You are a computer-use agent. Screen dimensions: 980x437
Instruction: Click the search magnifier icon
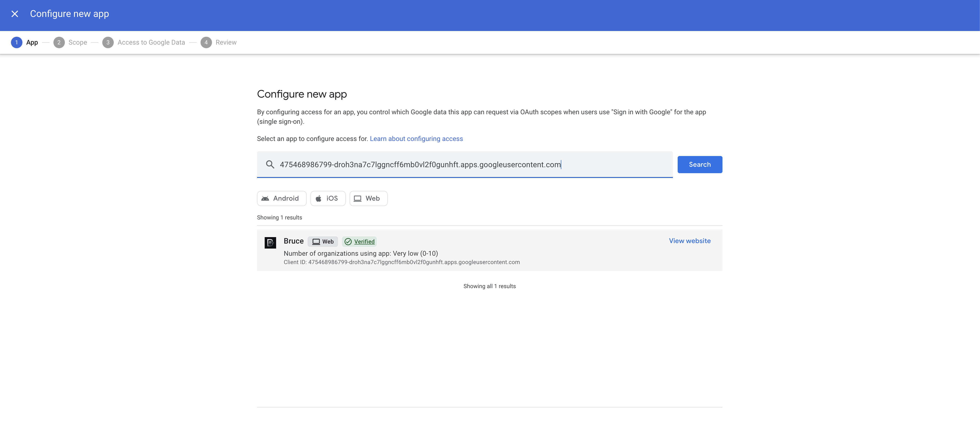tap(270, 164)
